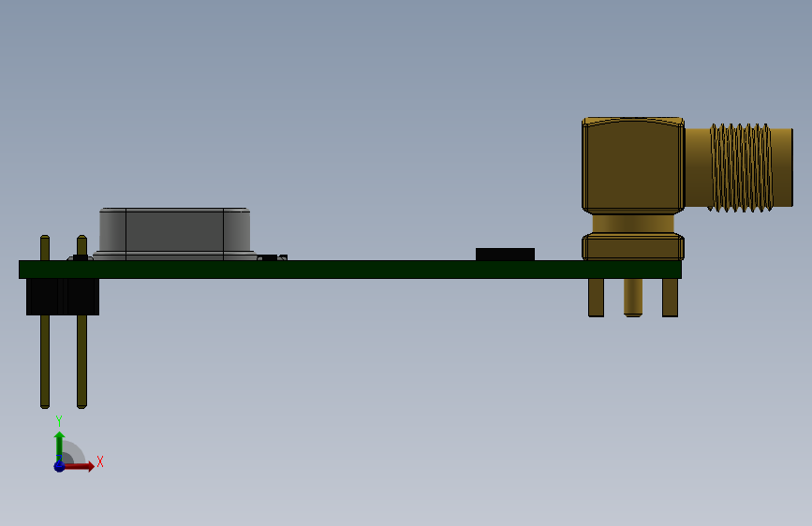Select the black pin header housing under the board

(x=63, y=297)
